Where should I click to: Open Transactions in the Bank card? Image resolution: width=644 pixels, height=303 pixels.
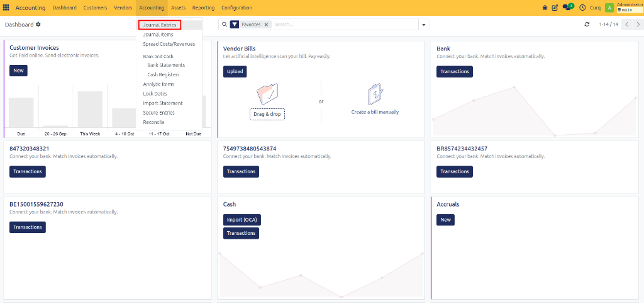tap(455, 72)
